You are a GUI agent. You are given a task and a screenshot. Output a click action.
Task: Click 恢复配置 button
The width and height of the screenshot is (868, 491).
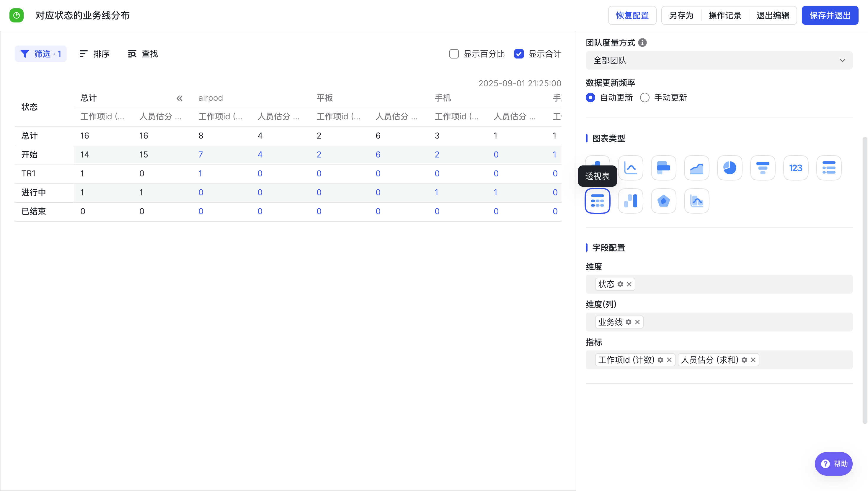coord(632,15)
